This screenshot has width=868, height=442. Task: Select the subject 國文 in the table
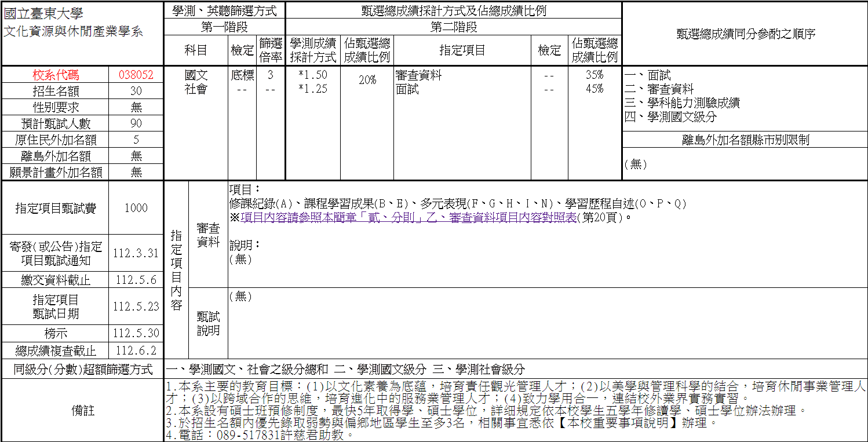click(196, 75)
